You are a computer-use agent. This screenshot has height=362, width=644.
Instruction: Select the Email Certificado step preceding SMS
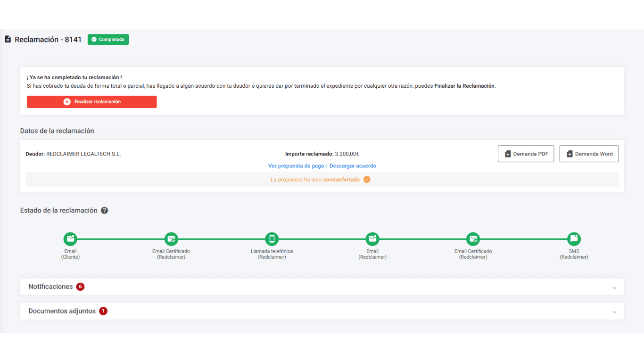pos(473,239)
